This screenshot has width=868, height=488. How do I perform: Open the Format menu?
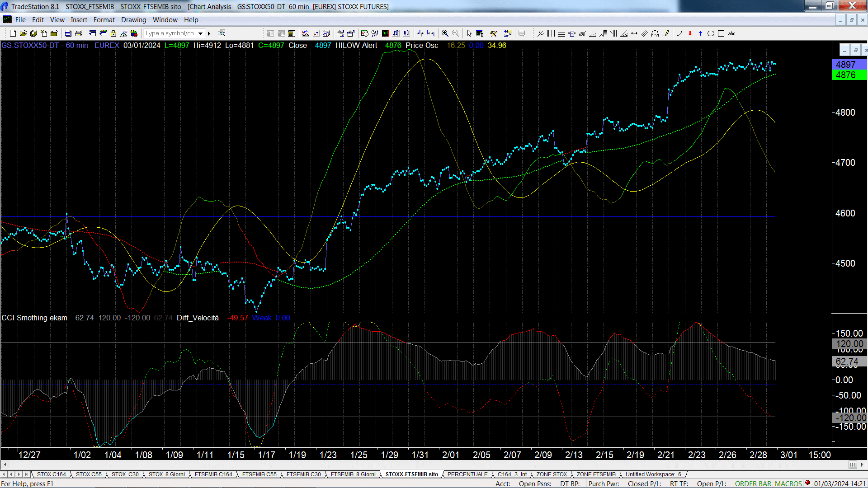(104, 20)
